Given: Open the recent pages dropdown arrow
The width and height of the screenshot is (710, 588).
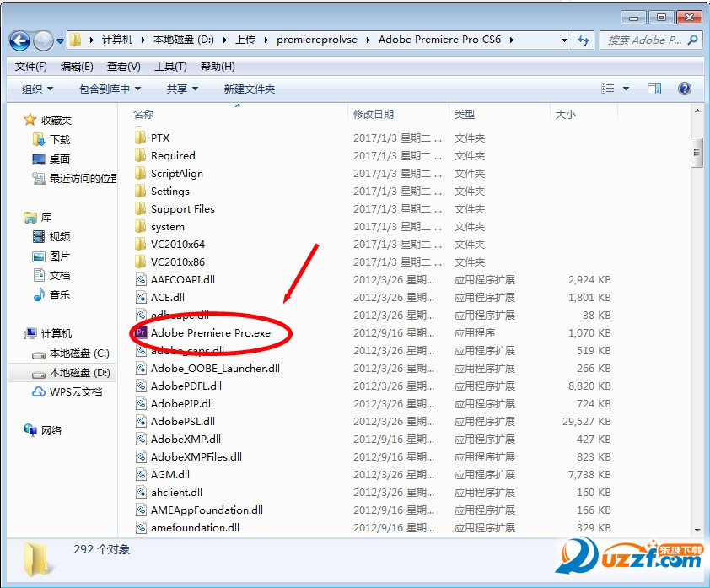Looking at the screenshot, I should [x=60, y=41].
